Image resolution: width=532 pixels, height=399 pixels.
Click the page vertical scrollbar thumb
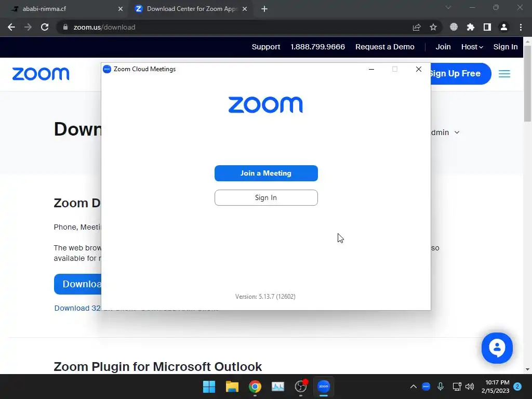[x=527, y=83]
